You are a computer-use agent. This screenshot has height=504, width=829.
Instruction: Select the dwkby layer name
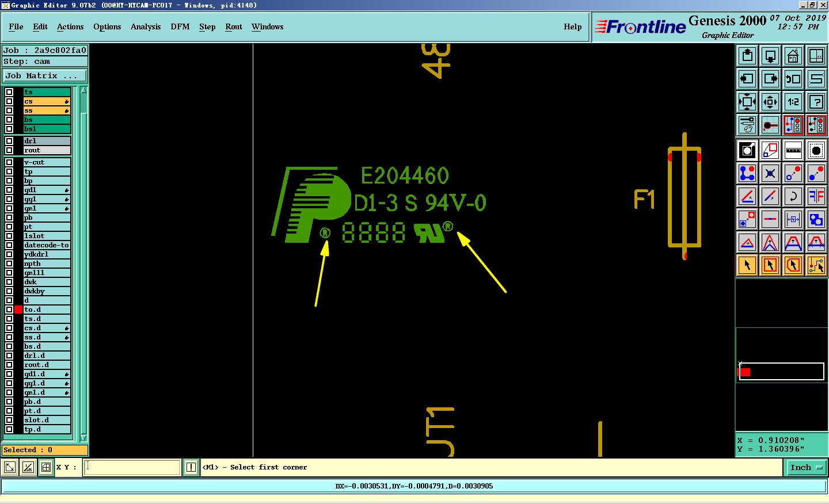(47, 291)
